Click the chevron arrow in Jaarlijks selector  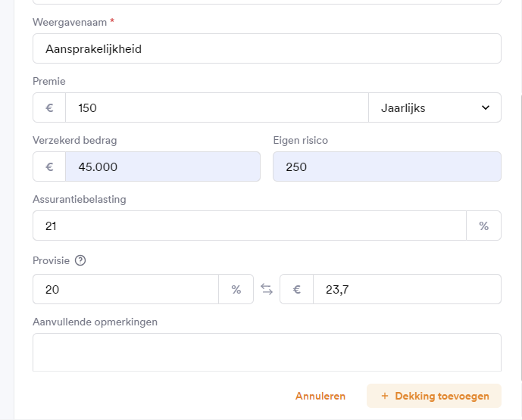pos(486,107)
